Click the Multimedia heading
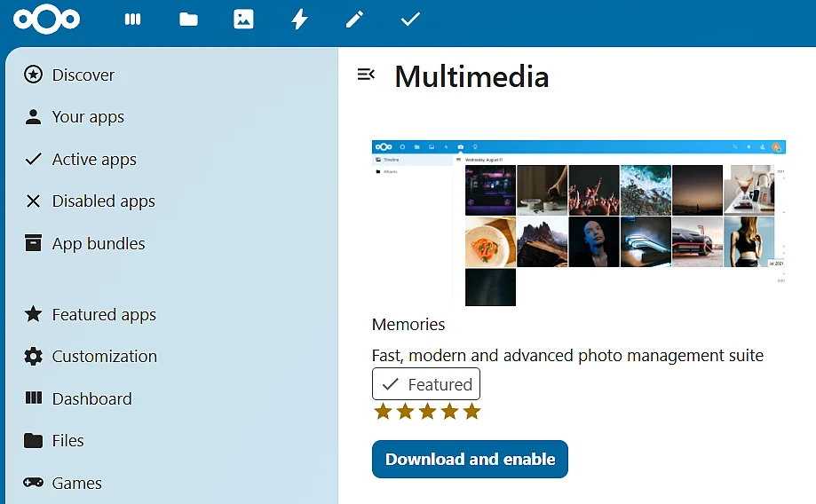 click(x=471, y=76)
